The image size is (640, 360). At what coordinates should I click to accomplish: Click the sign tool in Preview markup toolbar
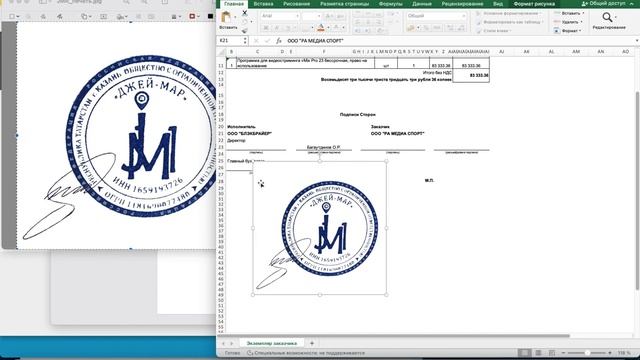[x=120, y=16]
